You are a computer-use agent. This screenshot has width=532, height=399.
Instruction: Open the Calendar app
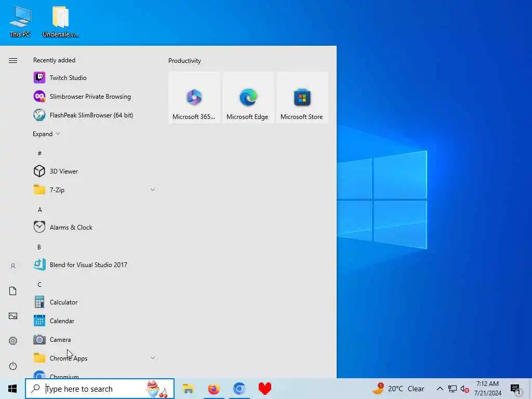pos(95,321)
